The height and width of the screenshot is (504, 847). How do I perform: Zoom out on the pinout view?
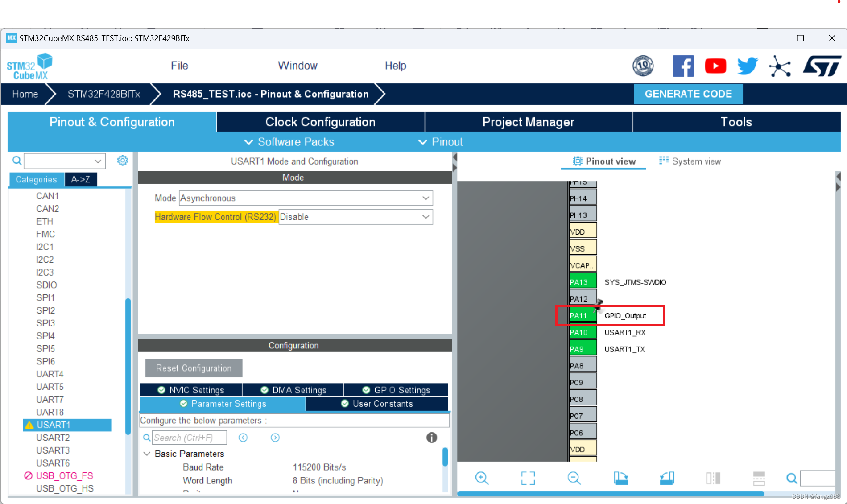[x=574, y=478]
